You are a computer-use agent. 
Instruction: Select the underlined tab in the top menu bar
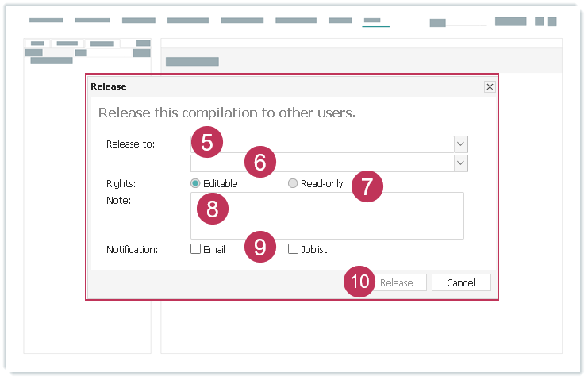click(x=374, y=21)
